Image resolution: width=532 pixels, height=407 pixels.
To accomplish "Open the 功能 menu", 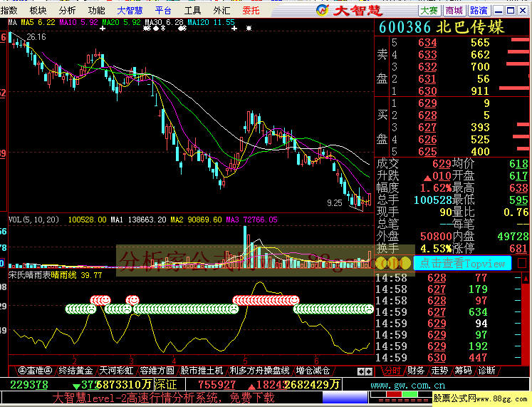I will tap(97, 11).
